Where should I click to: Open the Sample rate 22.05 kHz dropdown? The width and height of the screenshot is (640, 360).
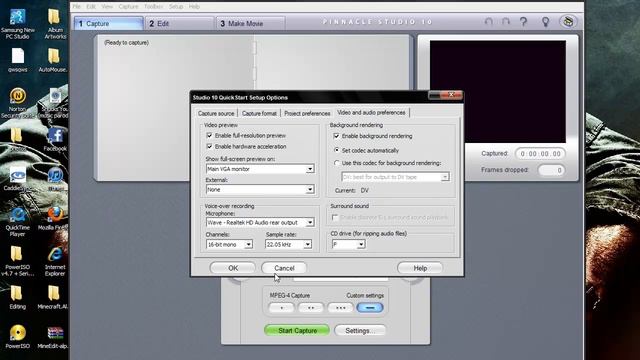[x=288, y=244]
